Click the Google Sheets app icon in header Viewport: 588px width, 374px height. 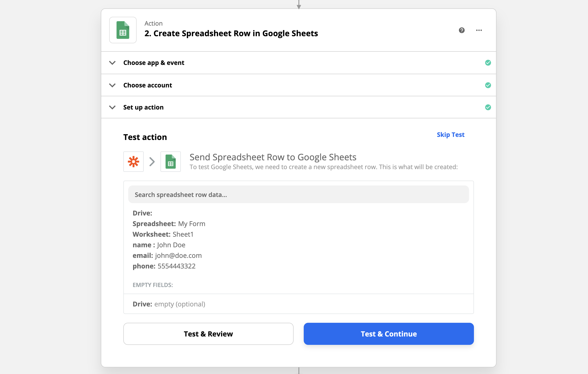(x=123, y=30)
